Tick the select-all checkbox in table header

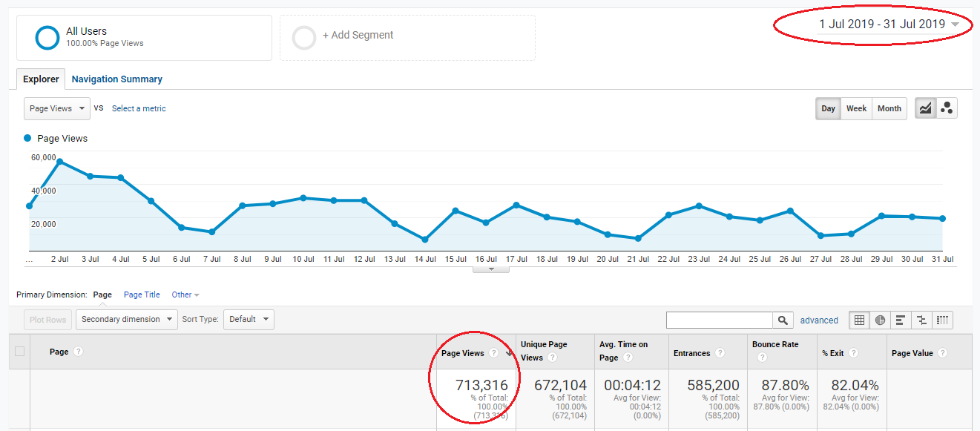click(x=20, y=352)
